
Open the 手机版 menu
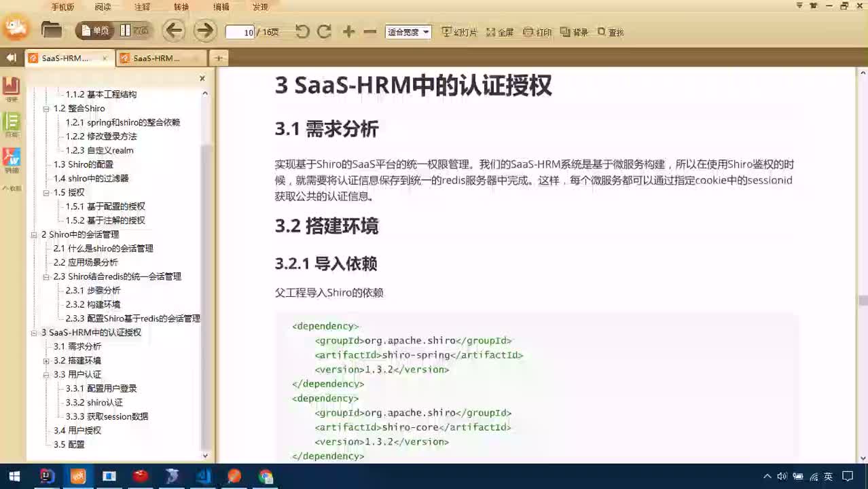pos(63,7)
